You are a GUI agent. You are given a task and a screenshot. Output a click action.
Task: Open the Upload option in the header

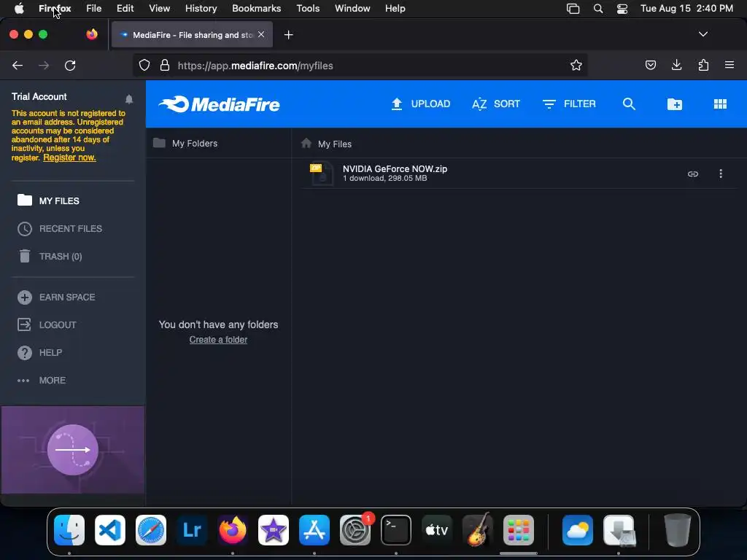tap(420, 104)
